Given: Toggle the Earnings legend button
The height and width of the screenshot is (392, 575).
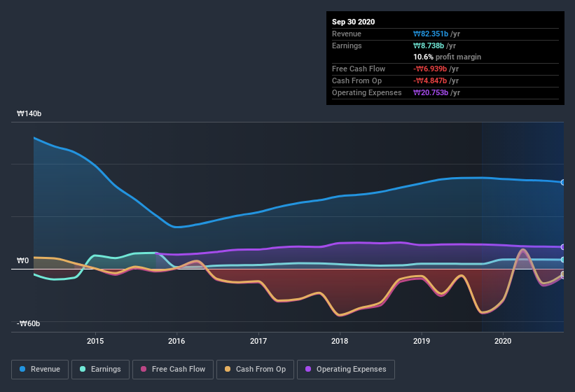Looking at the screenshot, I should click(x=100, y=370).
